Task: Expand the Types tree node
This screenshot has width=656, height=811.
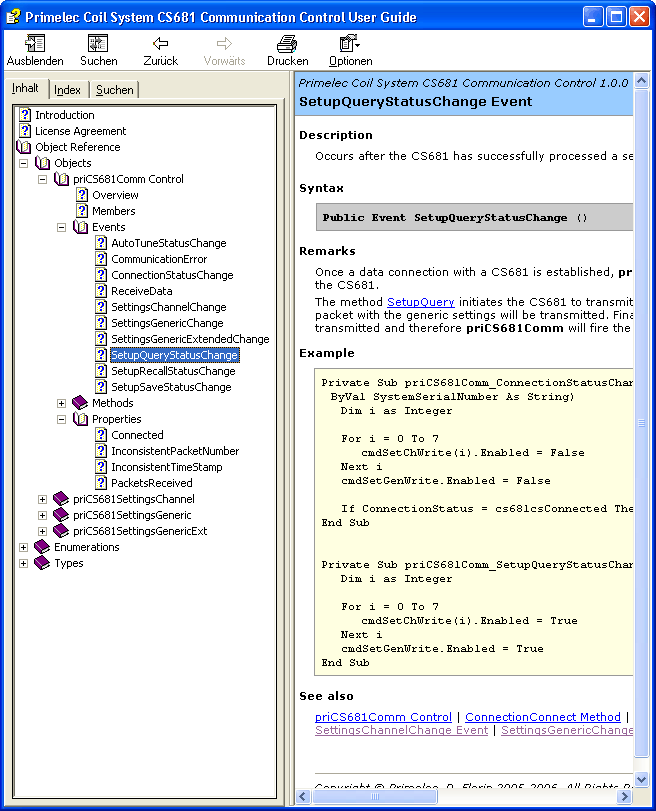Action: [23, 564]
